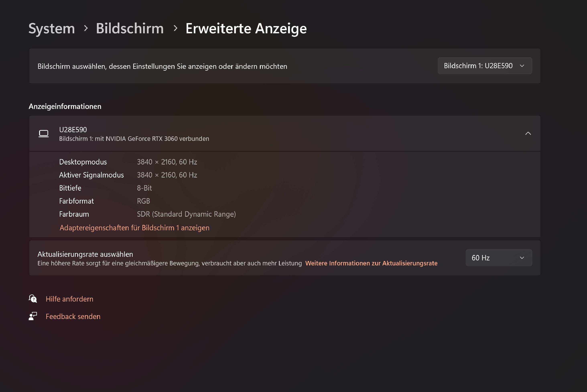Click the Feedback senden person icon
The image size is (587, 392).
tap(33, 316)
